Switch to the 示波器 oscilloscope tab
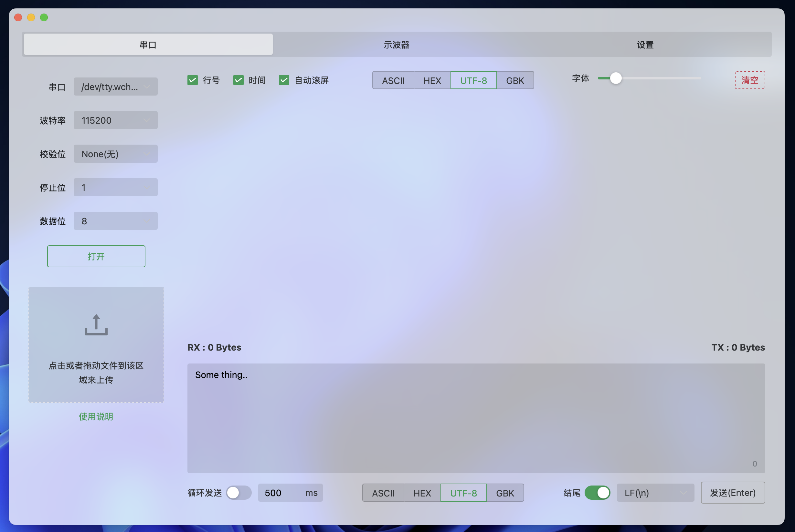 pyautogui.click(x=396, y=44)
